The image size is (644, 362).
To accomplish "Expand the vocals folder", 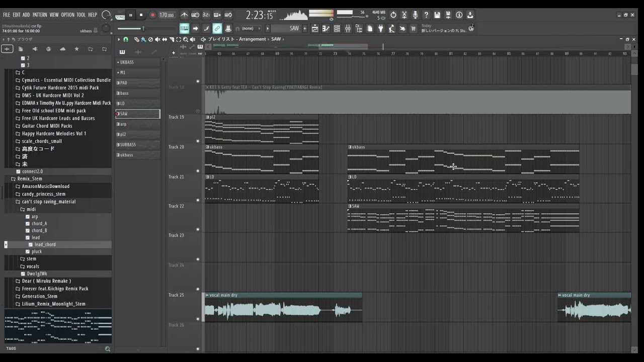I will click(33, 266).
